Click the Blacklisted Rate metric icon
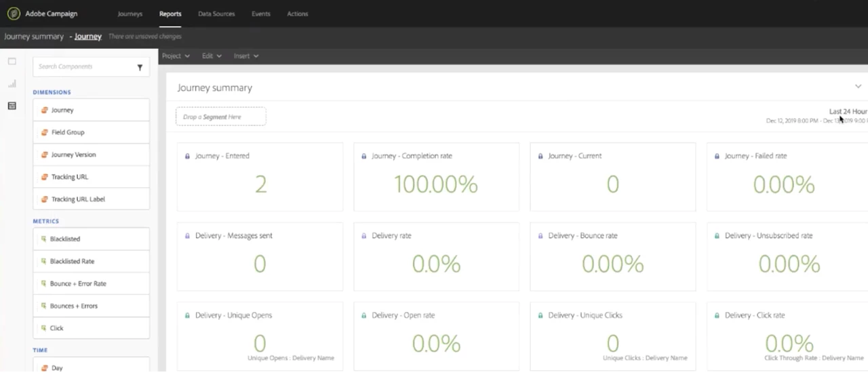868x381 pixels. tap(43, 262)
